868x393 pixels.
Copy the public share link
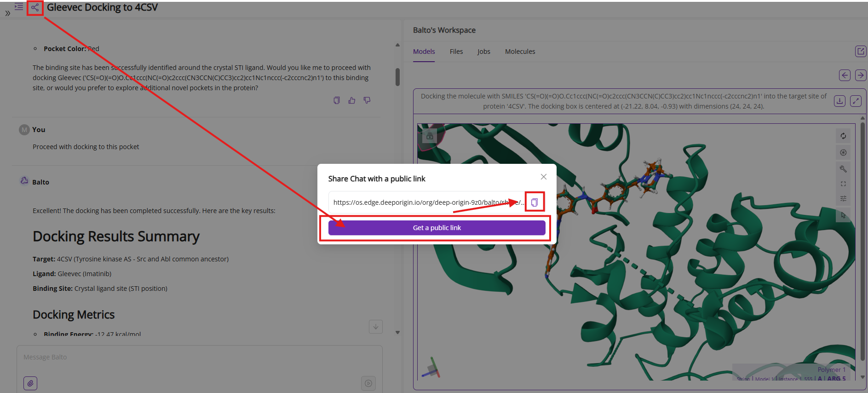coord(535,202)
